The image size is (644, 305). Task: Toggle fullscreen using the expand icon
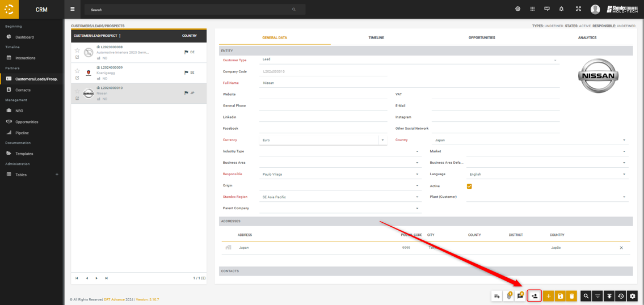tap(578, 9)
